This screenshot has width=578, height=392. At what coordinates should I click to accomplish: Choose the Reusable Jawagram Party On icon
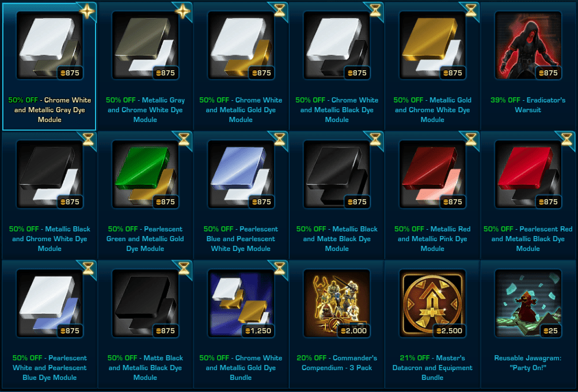point(528,303)
